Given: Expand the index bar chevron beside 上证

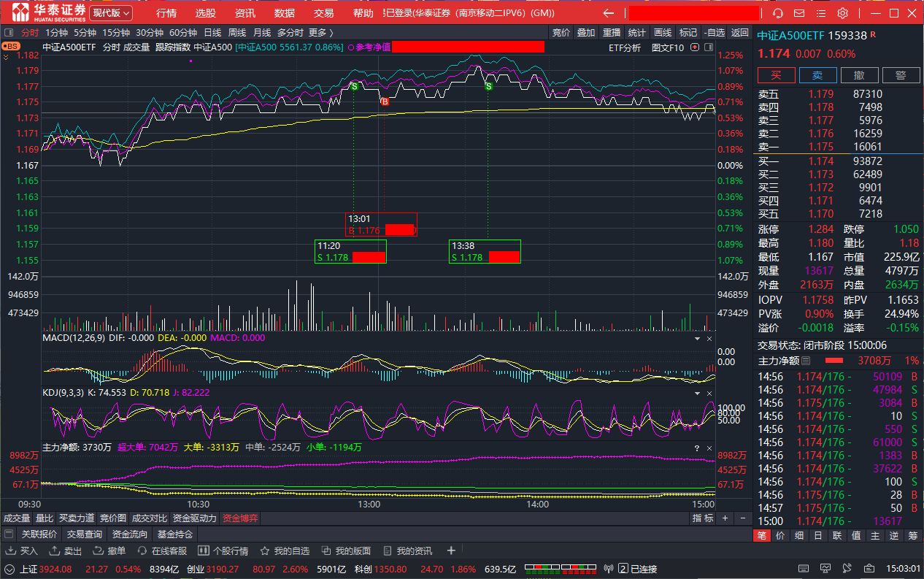Looking at the screenshot, I should coord(9,569).
